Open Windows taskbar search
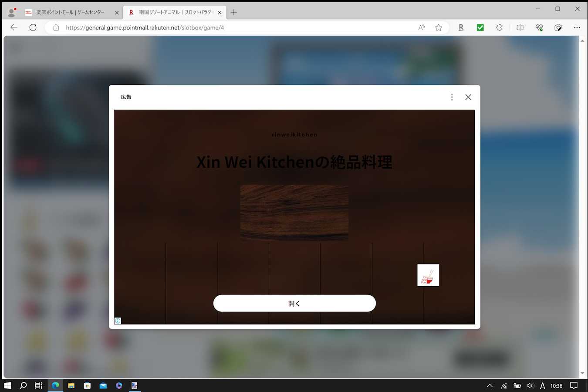Image resolution: width=588 pixels, height=392 pixels. (x=23, y=385)
